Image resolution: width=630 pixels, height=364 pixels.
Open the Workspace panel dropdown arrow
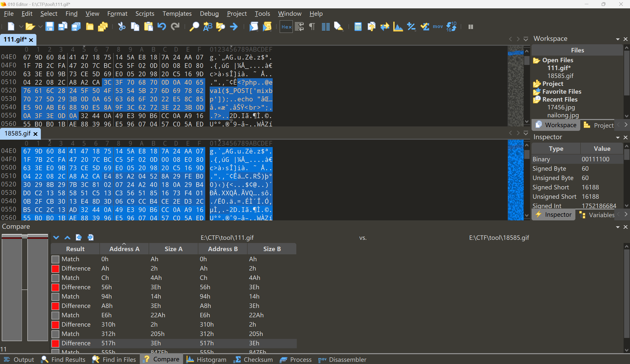tap(618, 39)
